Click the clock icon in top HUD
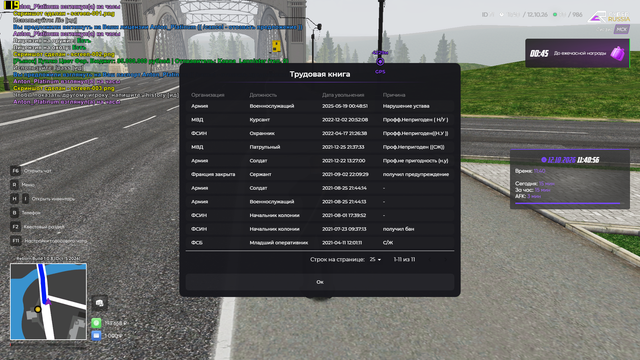 tap(502, 15)
